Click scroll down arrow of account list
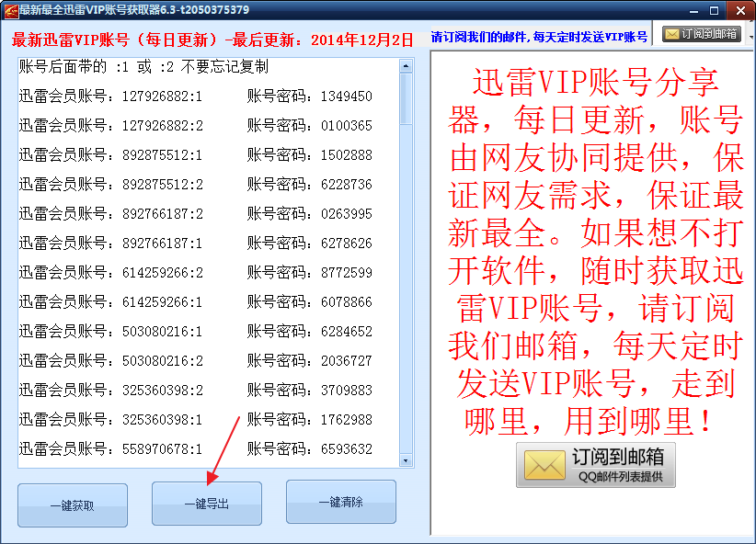Screen dimensions: 756x544 point(406,460)
